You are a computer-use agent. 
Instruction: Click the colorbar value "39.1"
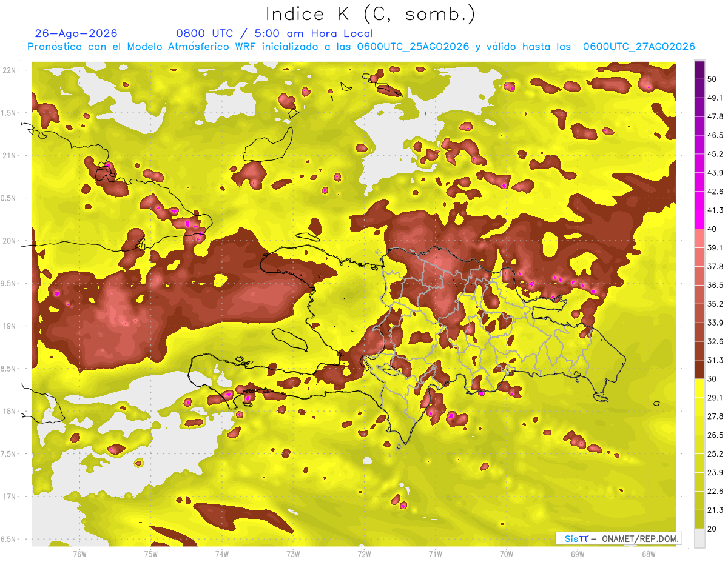pos(715,247)
